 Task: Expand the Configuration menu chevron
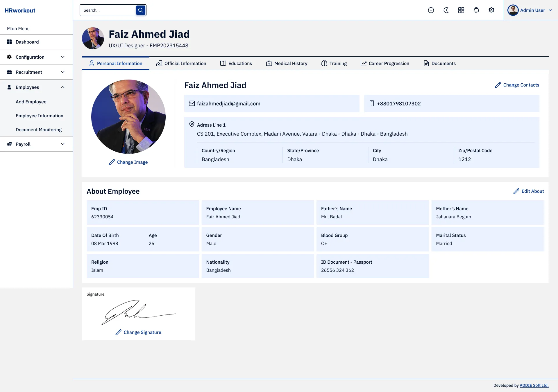pos(63,57)
